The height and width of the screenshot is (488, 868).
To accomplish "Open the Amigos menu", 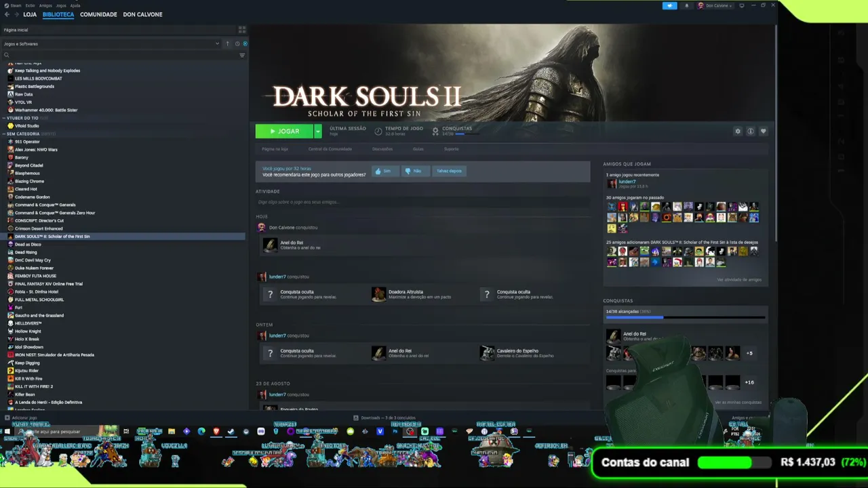I will [x=45, y=5].
